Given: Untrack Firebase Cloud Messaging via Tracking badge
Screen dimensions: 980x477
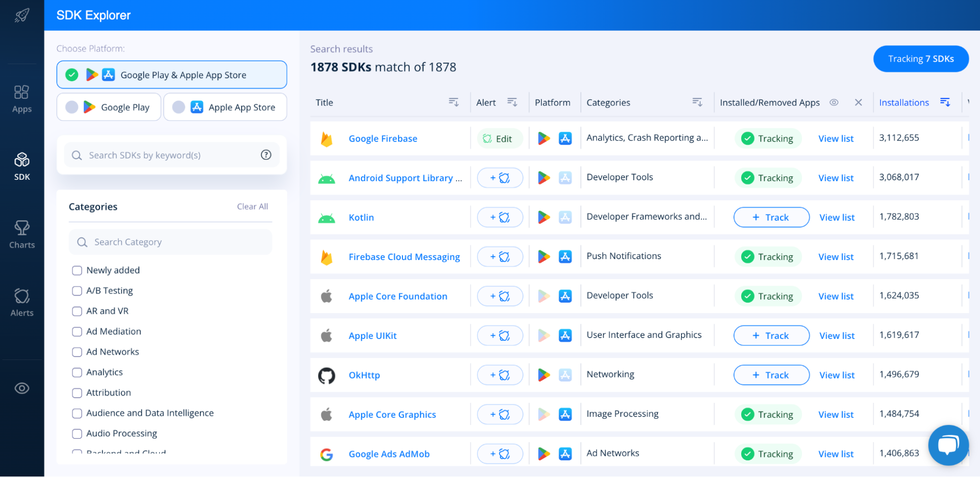Looking at the screenshot, I should tap(768, 257).
